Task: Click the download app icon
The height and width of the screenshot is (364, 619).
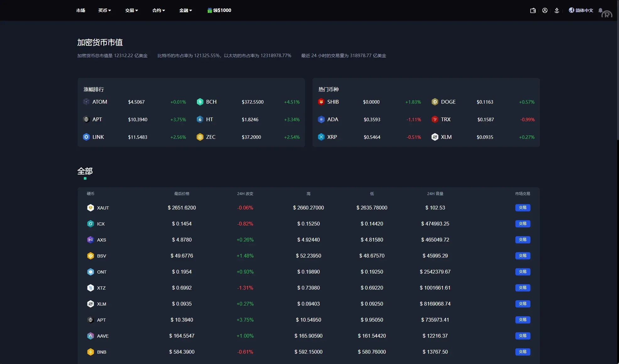Action: [x=557, y=10]
